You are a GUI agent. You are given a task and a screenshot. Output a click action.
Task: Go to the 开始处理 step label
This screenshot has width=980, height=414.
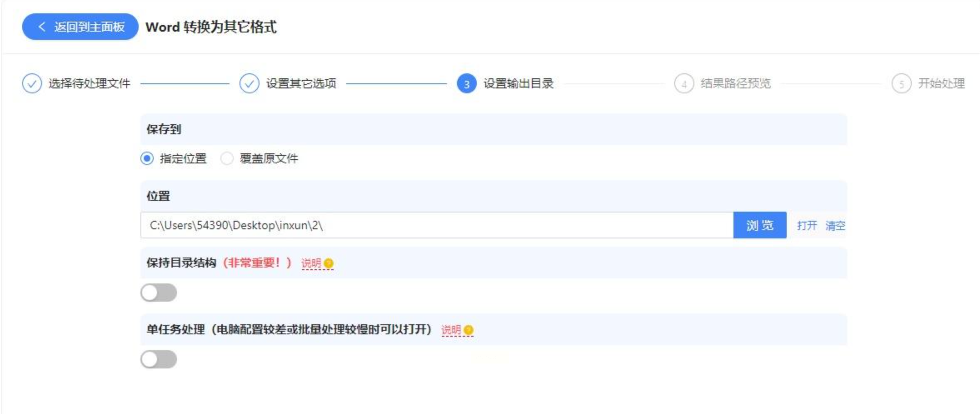click(x=941, y=83)
